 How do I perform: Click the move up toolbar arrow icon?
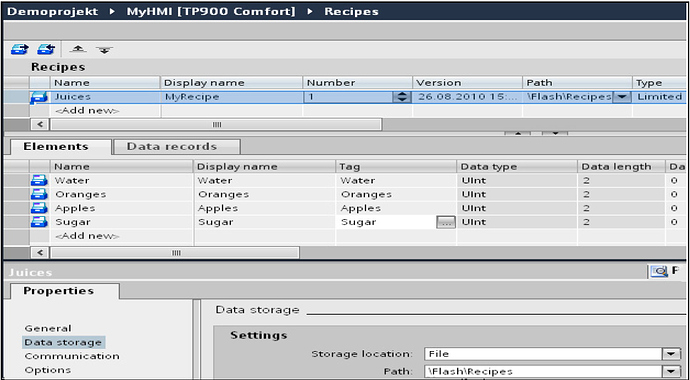point(78,50)
